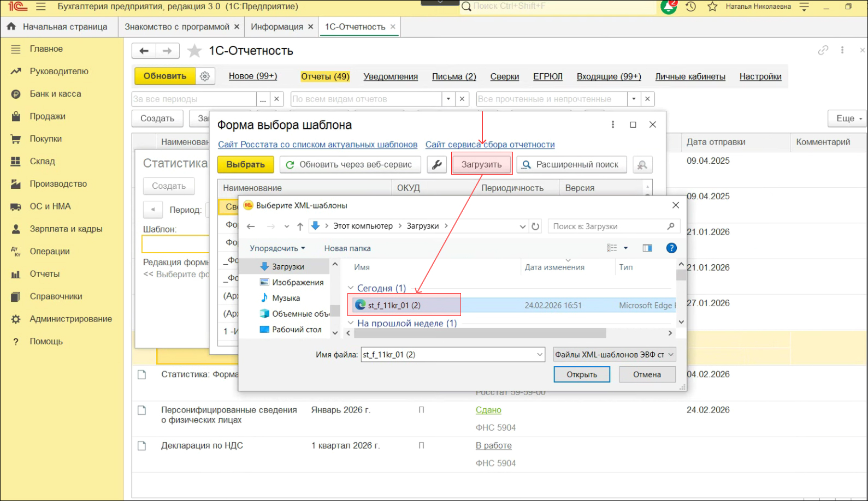
Task: Go back with the arrow beside 1С-Отчетность title
Action: tap(144, 51)
